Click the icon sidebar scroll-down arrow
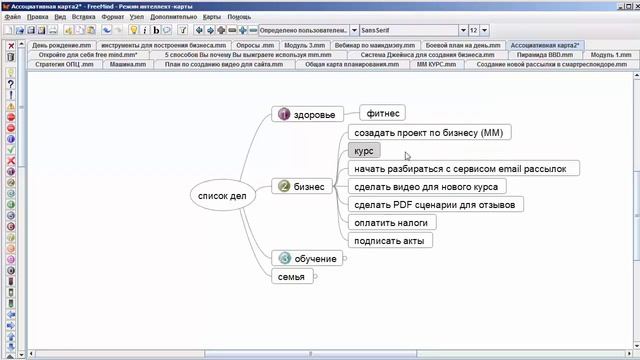Screen dimensions: 640x360 (x=21, y=355)
